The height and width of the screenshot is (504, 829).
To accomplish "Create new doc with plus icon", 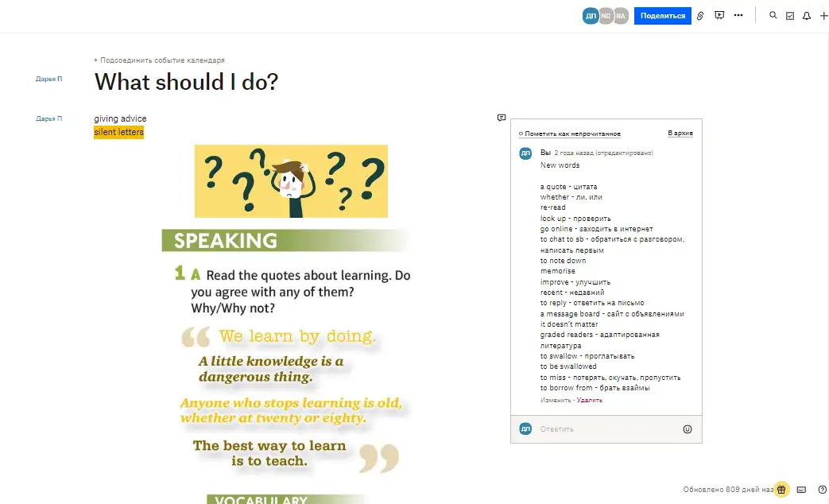I will tap(823, 16).
